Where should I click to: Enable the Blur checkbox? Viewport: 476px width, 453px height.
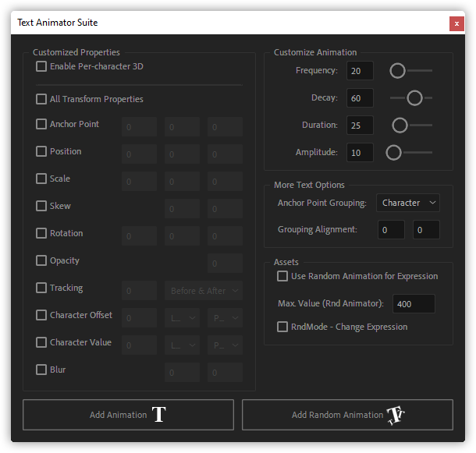(41, 370)
